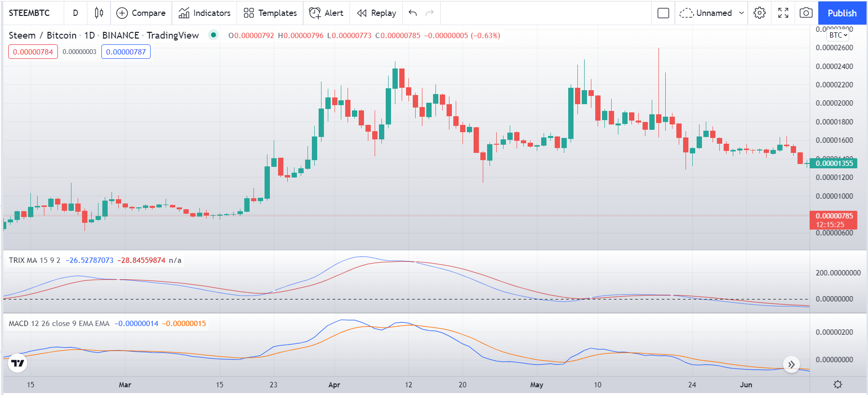Viewport: 868px width, 395px height.
Task: Click the red 0.00000785 current price label
Action: (x=834, y=220)
